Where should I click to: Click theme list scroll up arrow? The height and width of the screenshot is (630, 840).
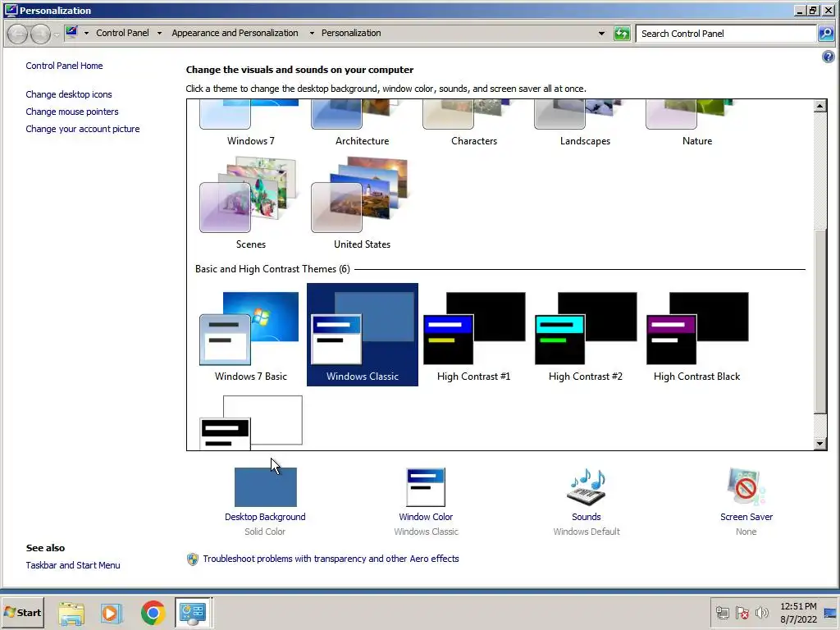[x=819, y=106]
